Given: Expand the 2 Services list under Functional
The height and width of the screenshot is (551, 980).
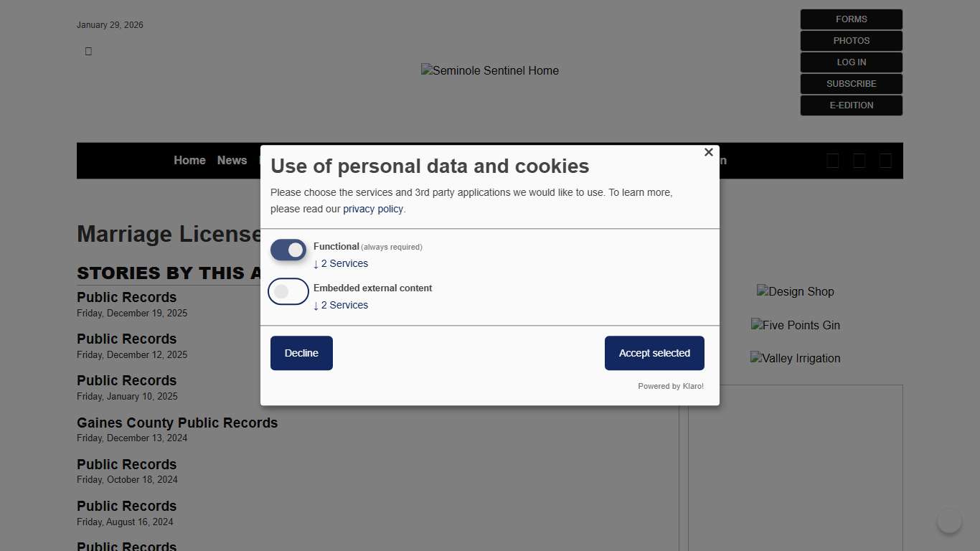Looking at the screenshot, I should click(341, 264).
